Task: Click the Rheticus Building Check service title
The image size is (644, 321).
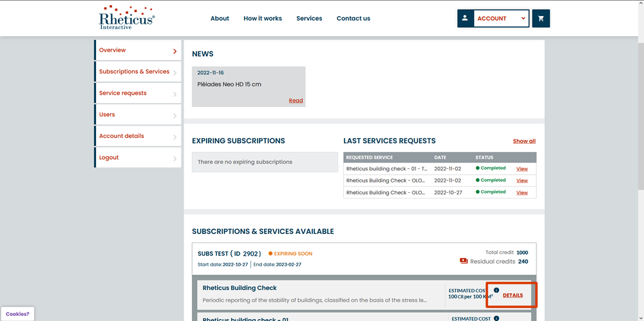Action: pyautogui.click(x=240, y=287)
